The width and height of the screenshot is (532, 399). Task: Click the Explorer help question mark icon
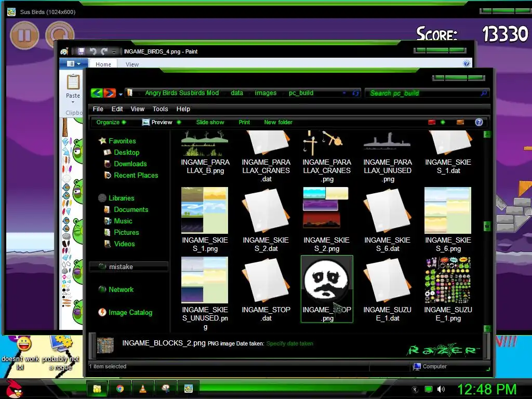(x=478, y=122)
